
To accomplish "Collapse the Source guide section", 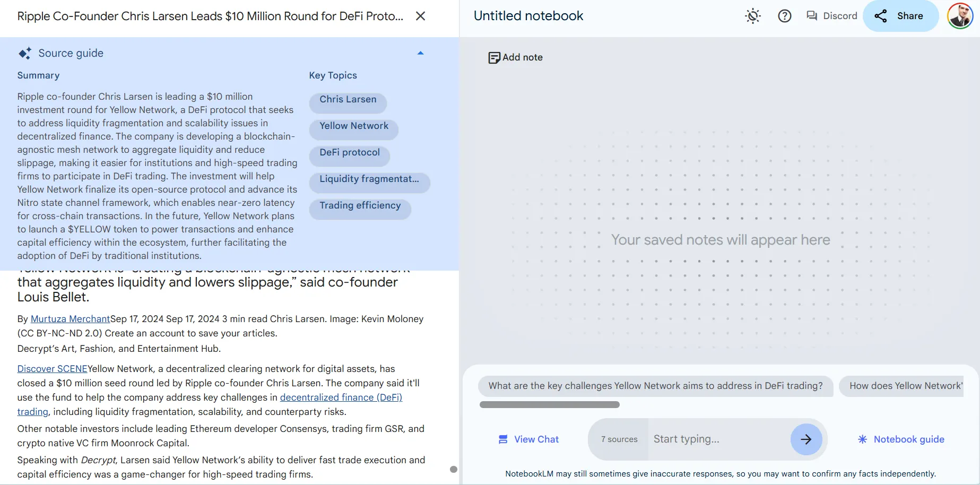I will [420, 53].
